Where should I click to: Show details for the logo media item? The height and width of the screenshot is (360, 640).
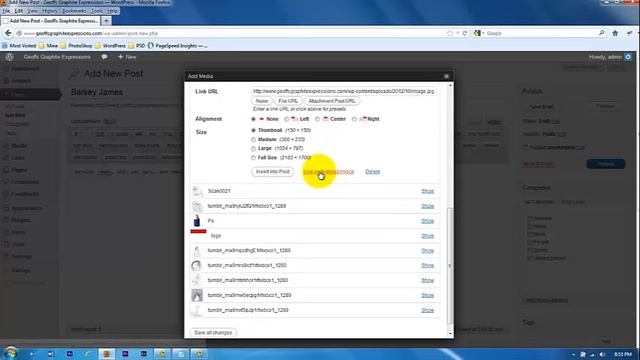click(x=427, y=236)
